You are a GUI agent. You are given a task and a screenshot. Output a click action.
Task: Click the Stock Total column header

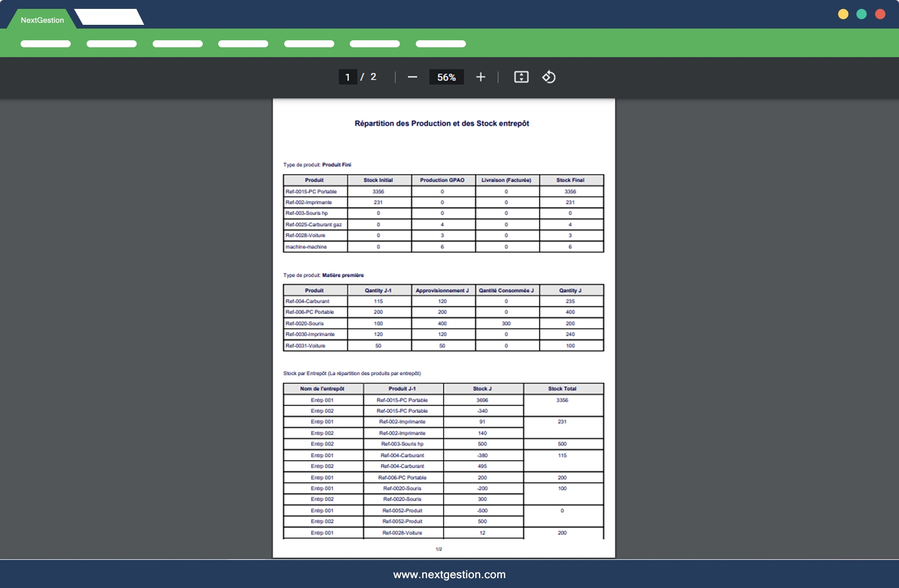coord(562,389)
